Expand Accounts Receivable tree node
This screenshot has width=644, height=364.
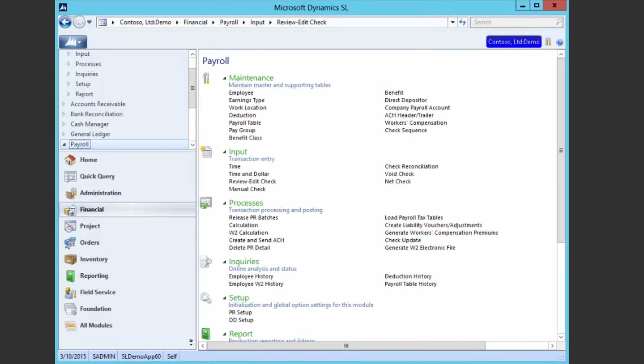point(64,104)
